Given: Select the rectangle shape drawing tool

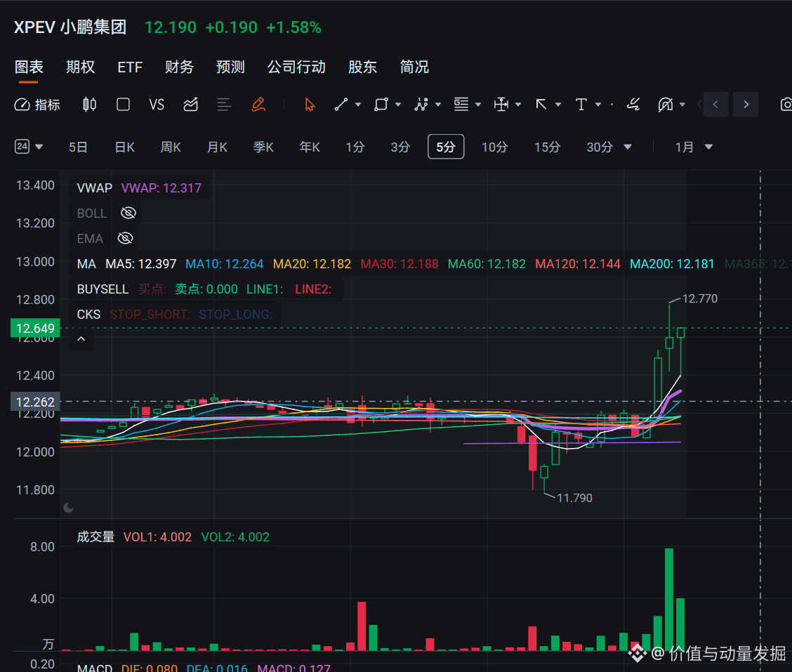Looking at the screenshot, I should point(381,105).
